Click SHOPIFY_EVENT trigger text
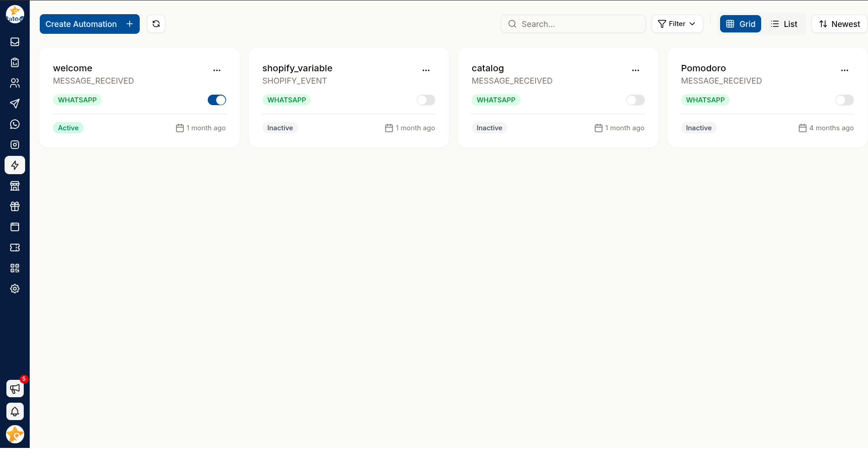Screen dimensions: 868x458 tap(295, 81)
